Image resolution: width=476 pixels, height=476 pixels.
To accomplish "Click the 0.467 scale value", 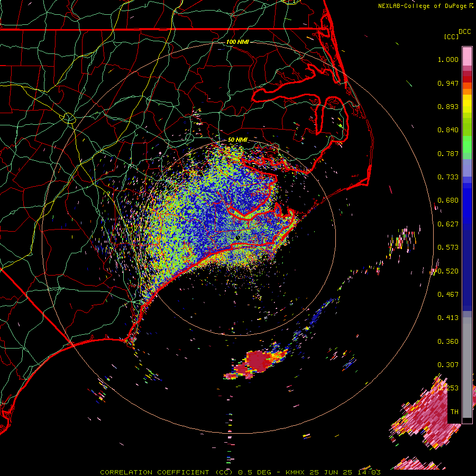I will pyautogui.click(x=448, y=295).
